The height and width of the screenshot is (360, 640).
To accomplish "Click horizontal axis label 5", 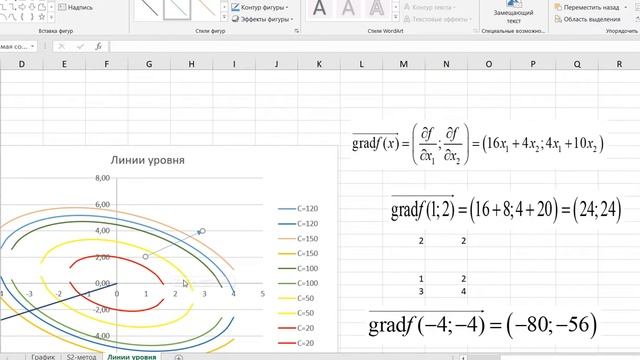I will tap(262, 293).
